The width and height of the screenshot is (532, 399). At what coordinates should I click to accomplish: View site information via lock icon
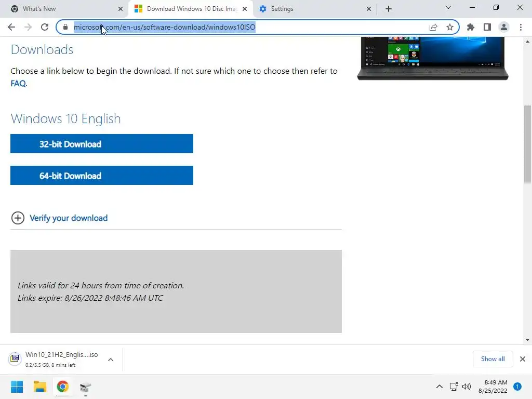65,27
